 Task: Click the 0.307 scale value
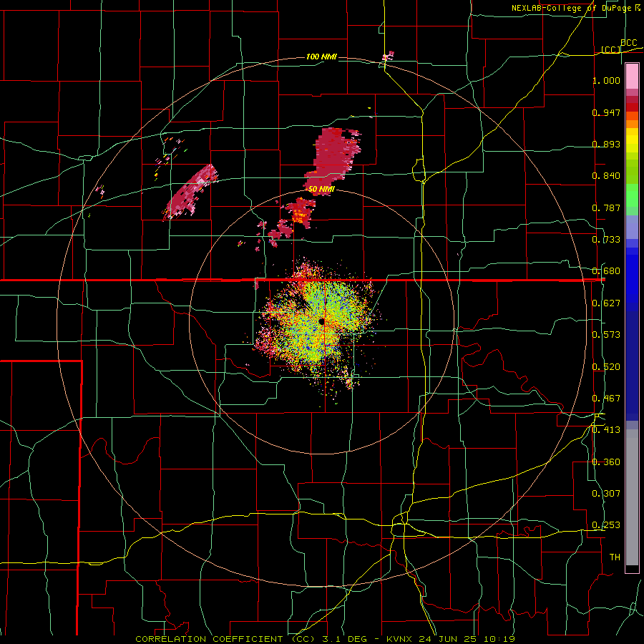coord(606,494)
